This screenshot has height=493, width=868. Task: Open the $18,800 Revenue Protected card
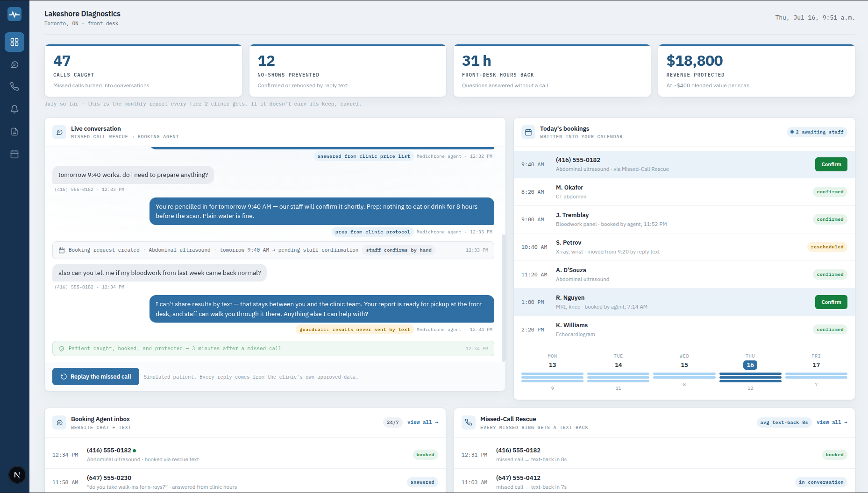click(x=756, y=70)
